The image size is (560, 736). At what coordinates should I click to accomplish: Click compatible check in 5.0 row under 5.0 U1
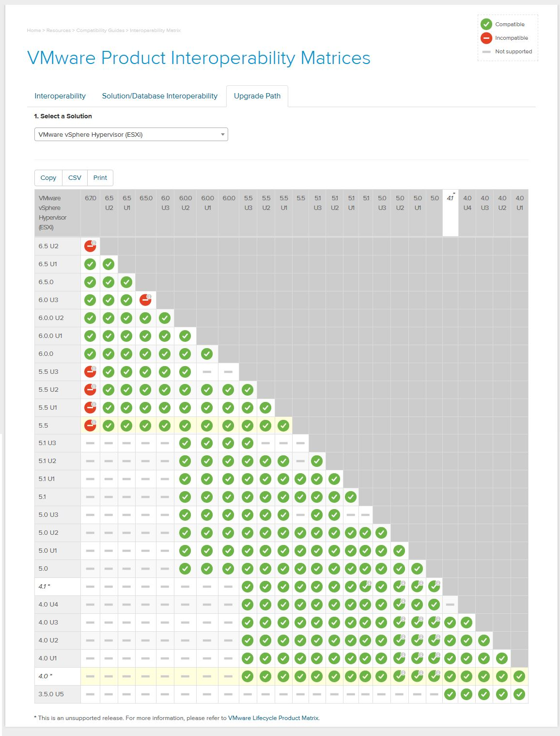417,569
